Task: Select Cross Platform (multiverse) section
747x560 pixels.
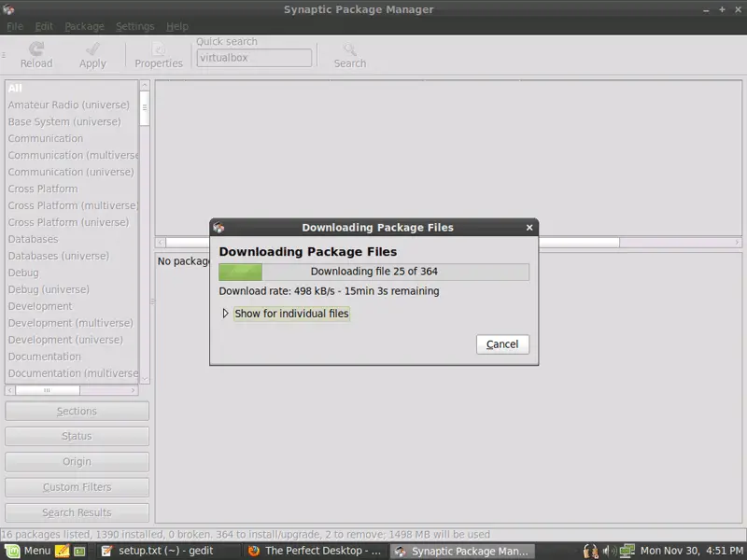Action: click(x=72, y=205)
